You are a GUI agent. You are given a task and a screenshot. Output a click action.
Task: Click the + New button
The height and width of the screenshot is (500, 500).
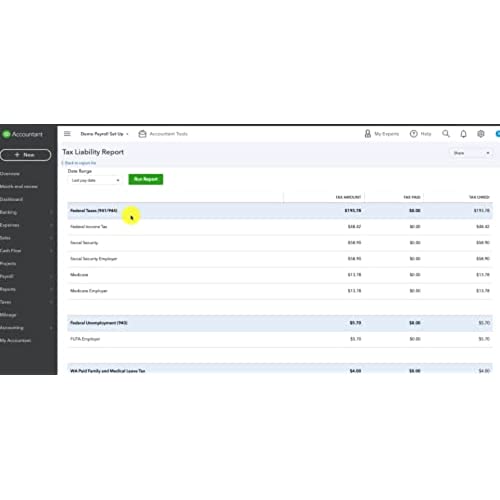26,155
